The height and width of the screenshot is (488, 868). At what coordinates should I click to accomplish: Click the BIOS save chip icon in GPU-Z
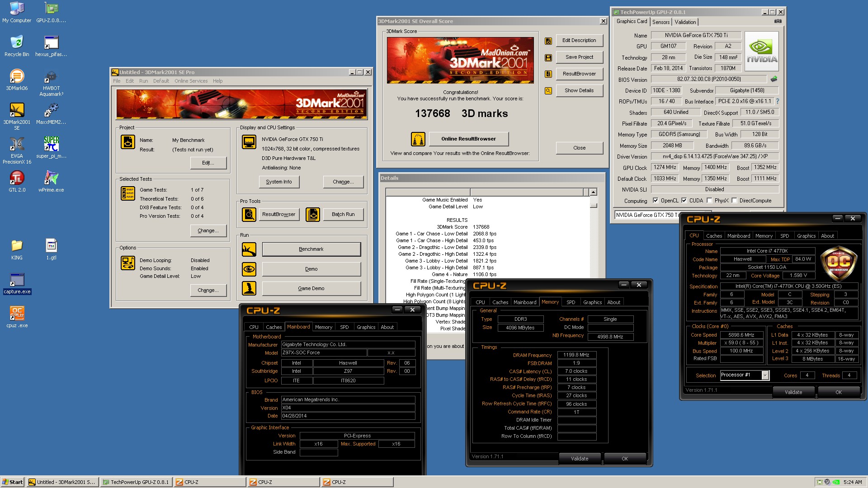click(774, 79)
